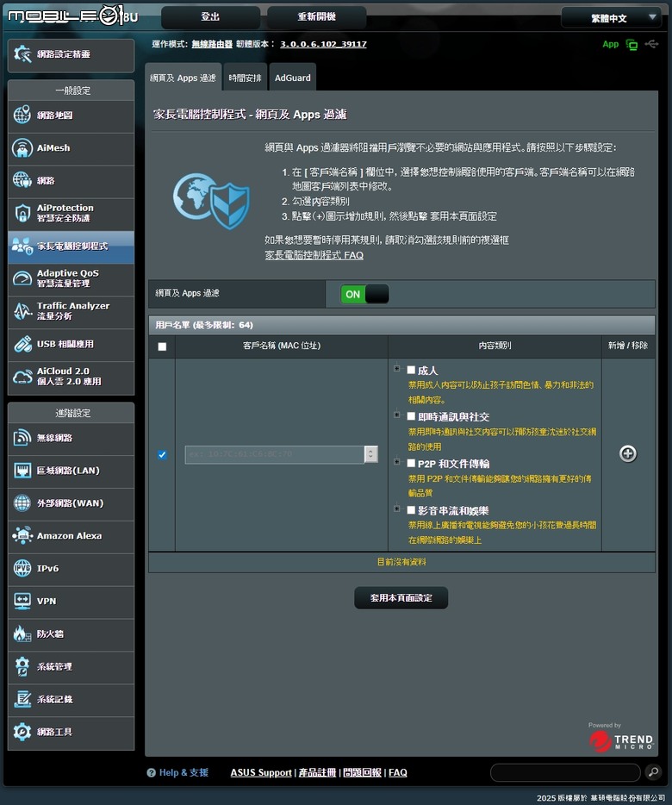Open the 問題回報 feedback link
Image resolution: width=672 pixels, height=805 pixels.
pos(362,772)
